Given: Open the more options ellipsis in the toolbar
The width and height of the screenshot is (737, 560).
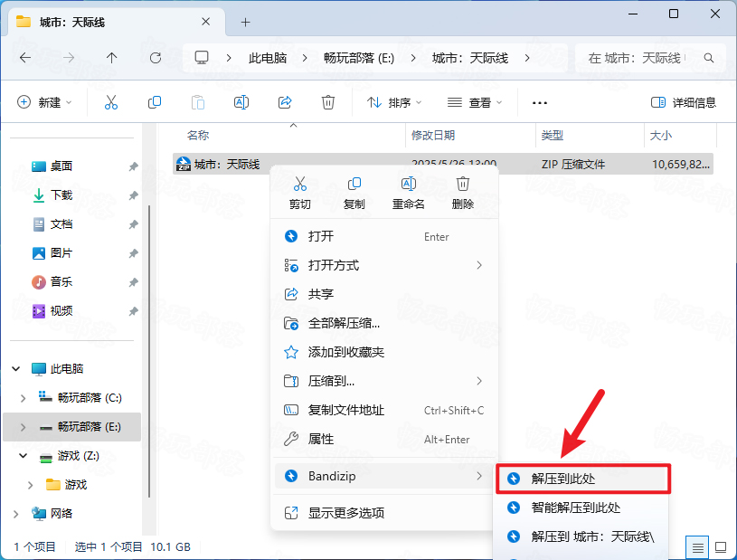Looking at the screenshot, I should point(540,102).
